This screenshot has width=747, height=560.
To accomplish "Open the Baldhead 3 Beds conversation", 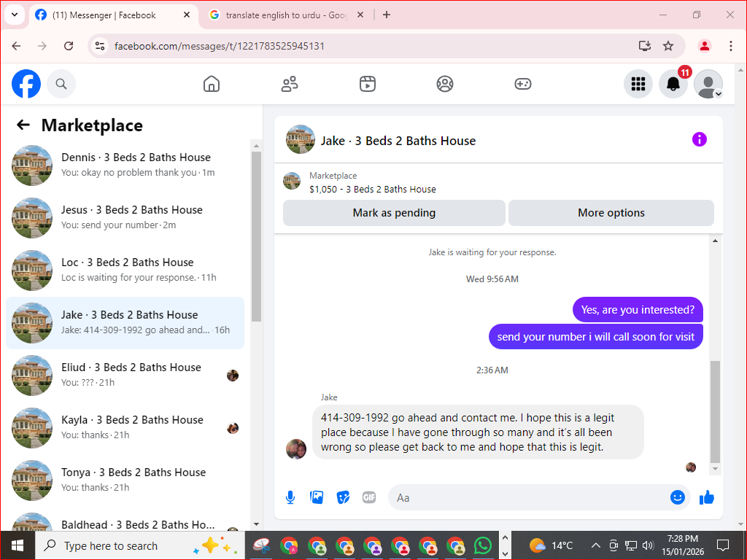I will point(125,521).
